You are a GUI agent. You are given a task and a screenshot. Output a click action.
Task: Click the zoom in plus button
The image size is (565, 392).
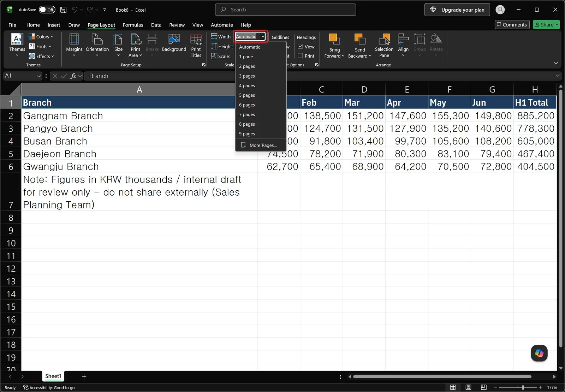540,388
